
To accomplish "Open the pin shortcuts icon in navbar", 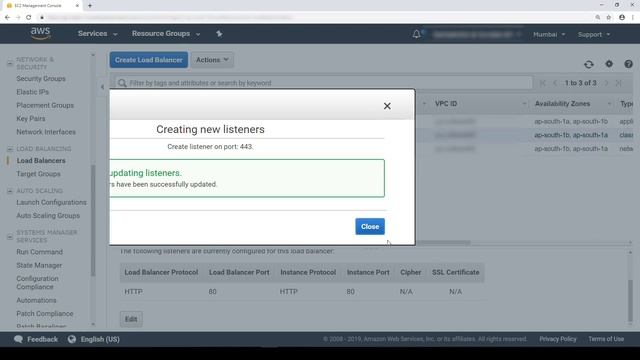I will pyautogui.click(x=219, y=34).
